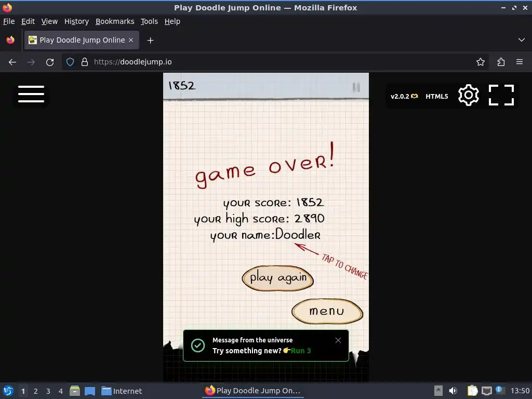Viewport: 532px width, 399px height.
Task: Switch to workspace 3
Action: [48, 391]
